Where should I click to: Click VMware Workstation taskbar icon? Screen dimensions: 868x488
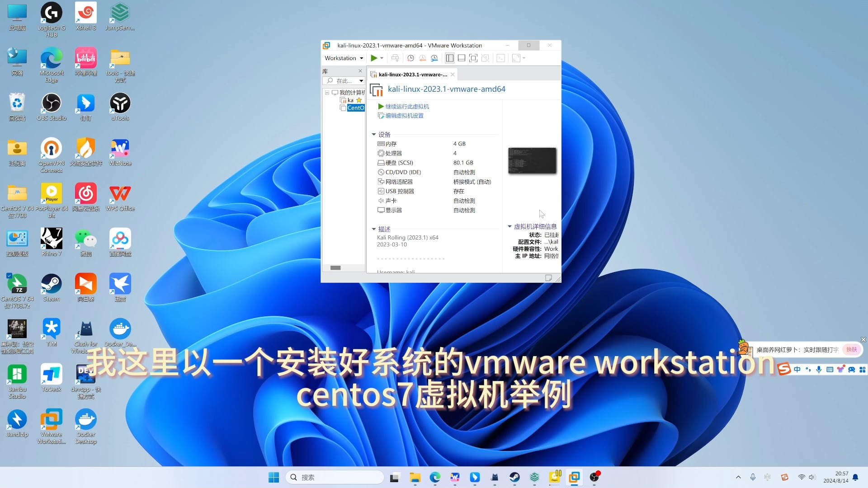(574, 477)
